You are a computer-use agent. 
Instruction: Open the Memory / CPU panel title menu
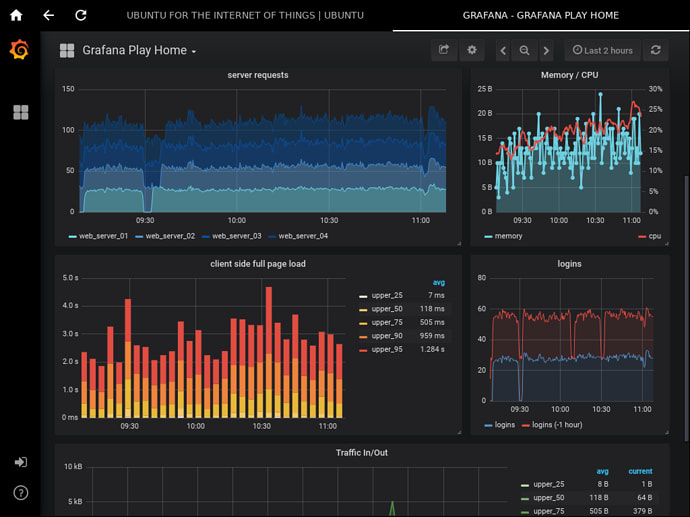pos(569,75)
